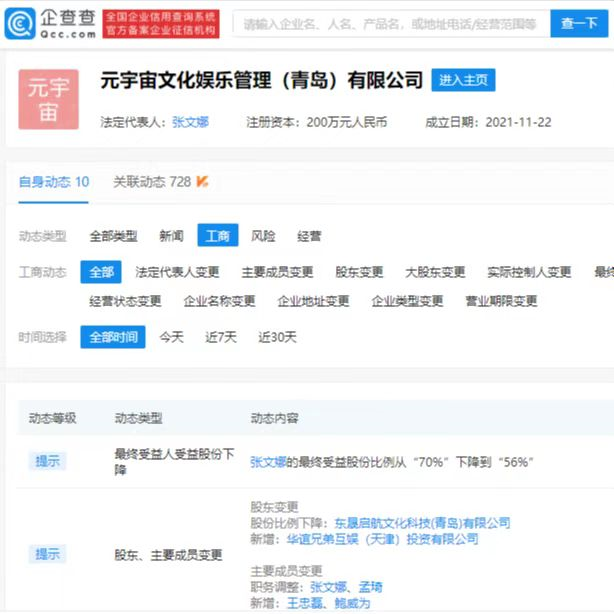Select 风险 dynamic type filter
Image resolution: width=614 pixels, height=614 pixels.
(263, 236)
